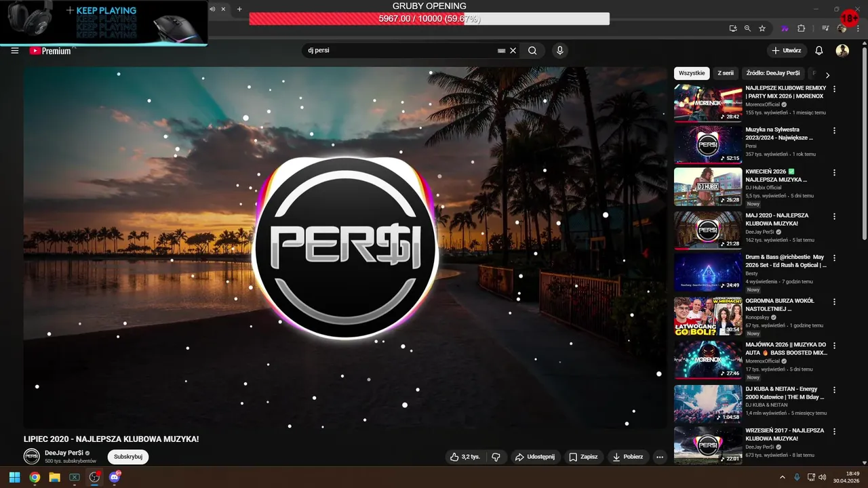Open the YouTube hamburger guide menu

point(15,51)
